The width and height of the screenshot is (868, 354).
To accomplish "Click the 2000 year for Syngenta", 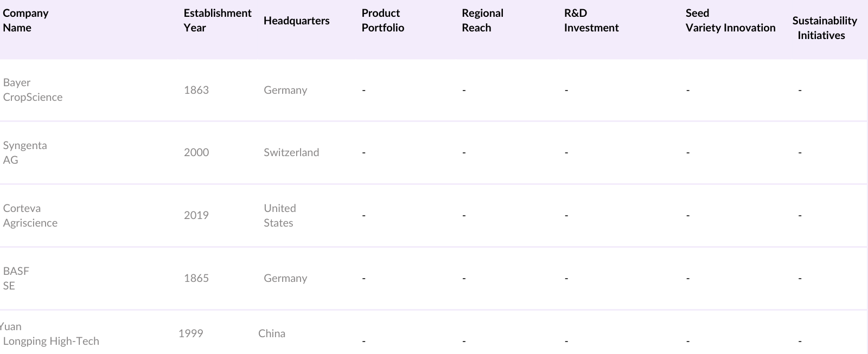I will (196, 152).
